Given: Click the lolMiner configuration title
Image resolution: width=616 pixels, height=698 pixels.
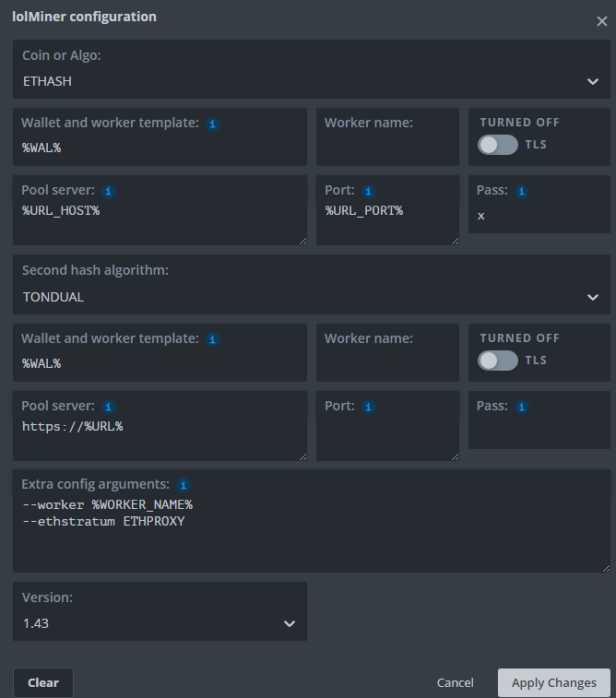Looking at the screenshot, I should click(x=84, y=17).
